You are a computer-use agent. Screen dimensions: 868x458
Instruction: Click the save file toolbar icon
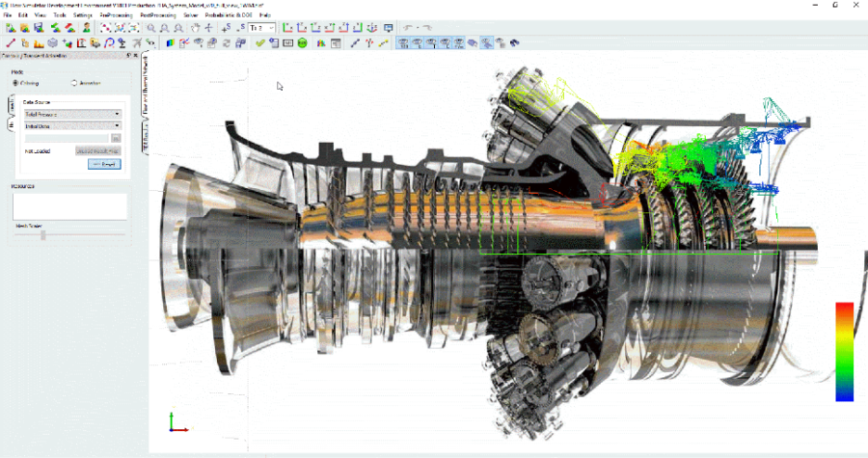pos(39,29)
